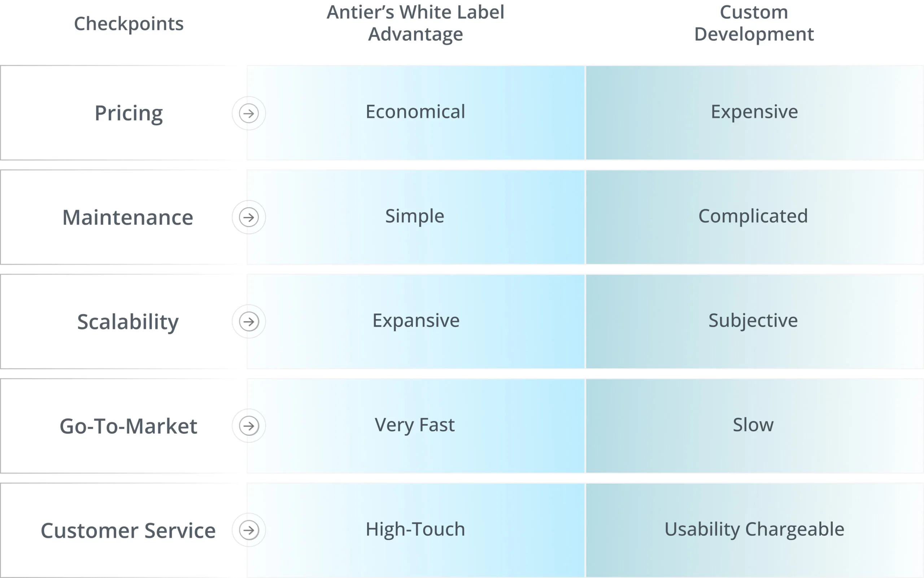Click the arrow icon beside Scalability
924x578 pixels.
point(249,321)
